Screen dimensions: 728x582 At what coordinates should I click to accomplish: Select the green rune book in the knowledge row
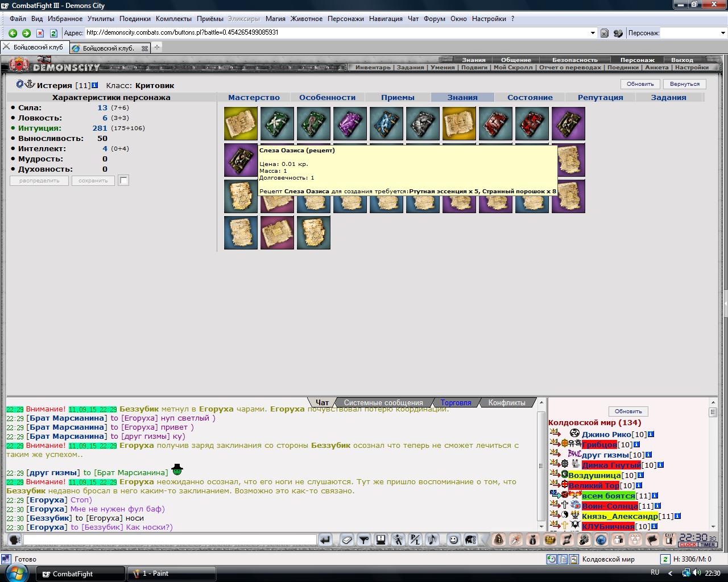point(278,123)
